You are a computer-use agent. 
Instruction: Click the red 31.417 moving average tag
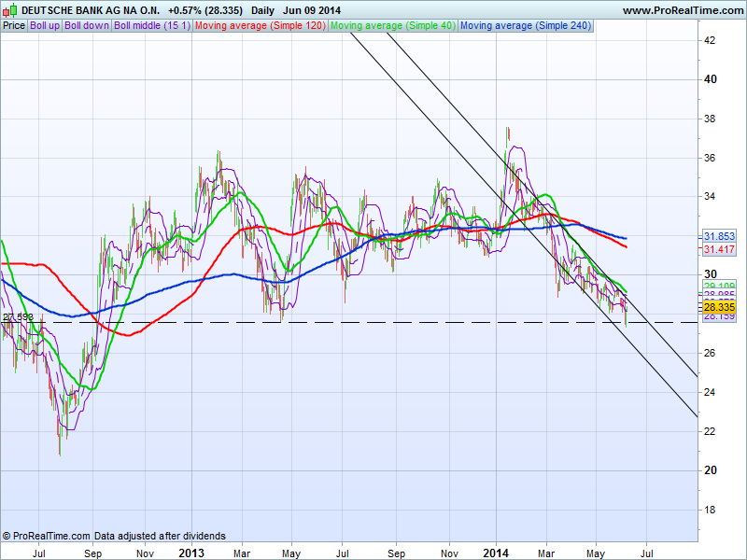pos(719,249)
